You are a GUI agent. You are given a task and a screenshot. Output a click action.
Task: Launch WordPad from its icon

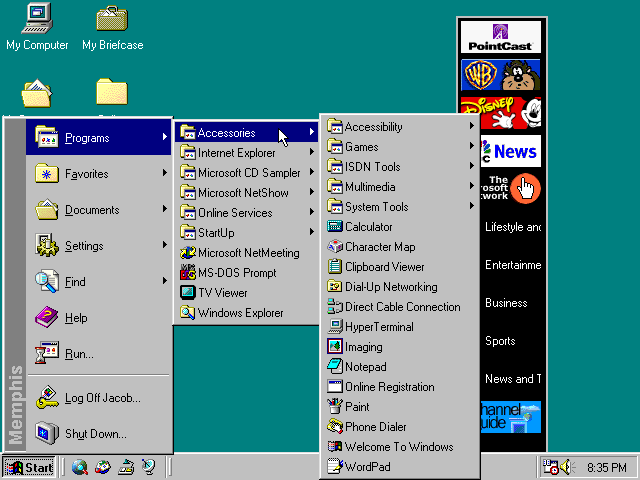coord(335,467)
